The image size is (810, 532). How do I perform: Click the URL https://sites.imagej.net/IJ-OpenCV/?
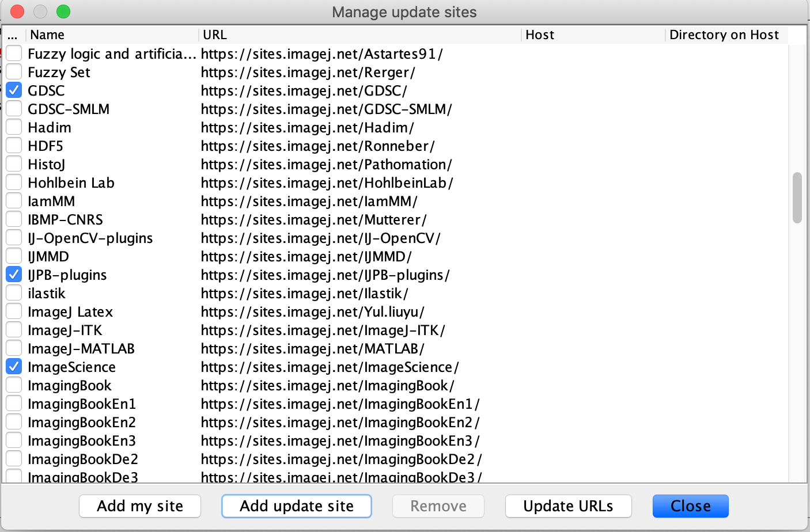pos(321,238)
